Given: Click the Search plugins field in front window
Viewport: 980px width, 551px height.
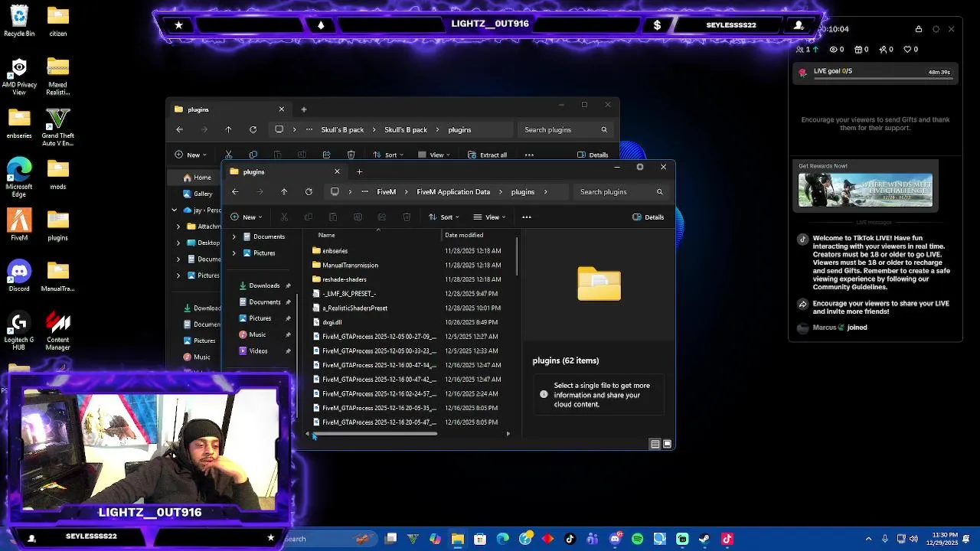Looking at the screenshot, I should point(622,192).
